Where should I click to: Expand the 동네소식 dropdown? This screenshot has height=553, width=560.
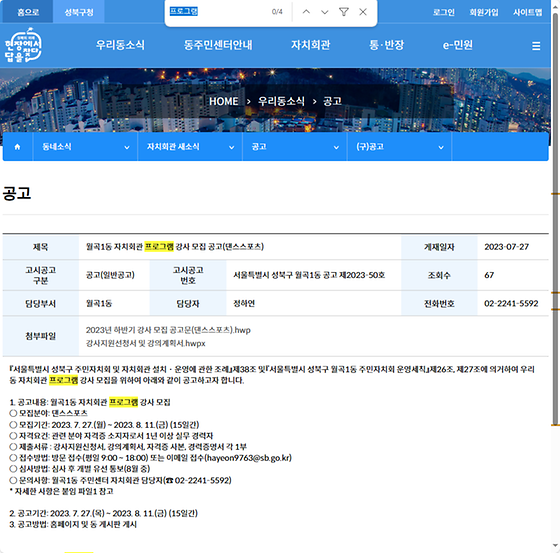(85, 147)
